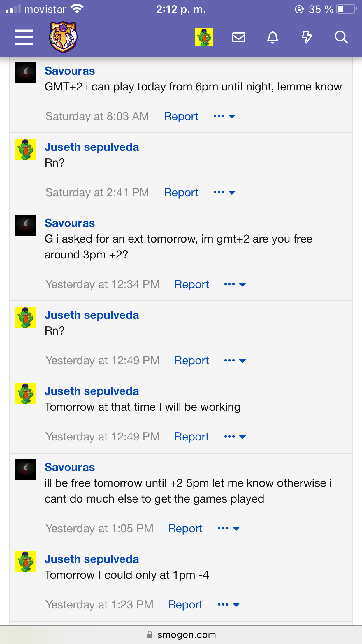Open Savouras profile on ext tomorrow message

(x=70, y=223)
